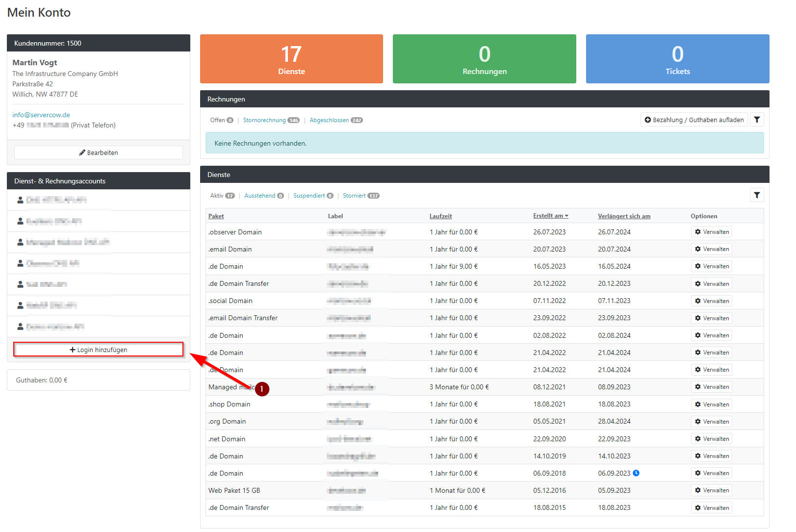Manage the .email Domain Transfer service

tap(712, 318)
